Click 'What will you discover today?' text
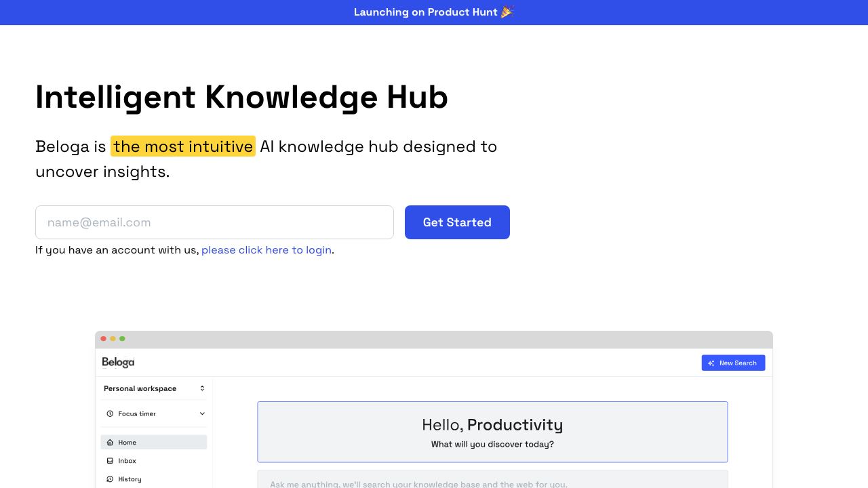868x488 pixels. 492,445
